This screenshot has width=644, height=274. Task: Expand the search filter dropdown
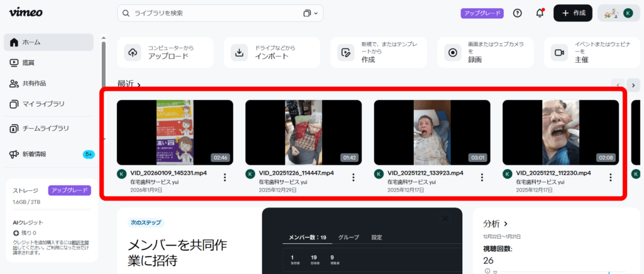click(x=310, y=13)
